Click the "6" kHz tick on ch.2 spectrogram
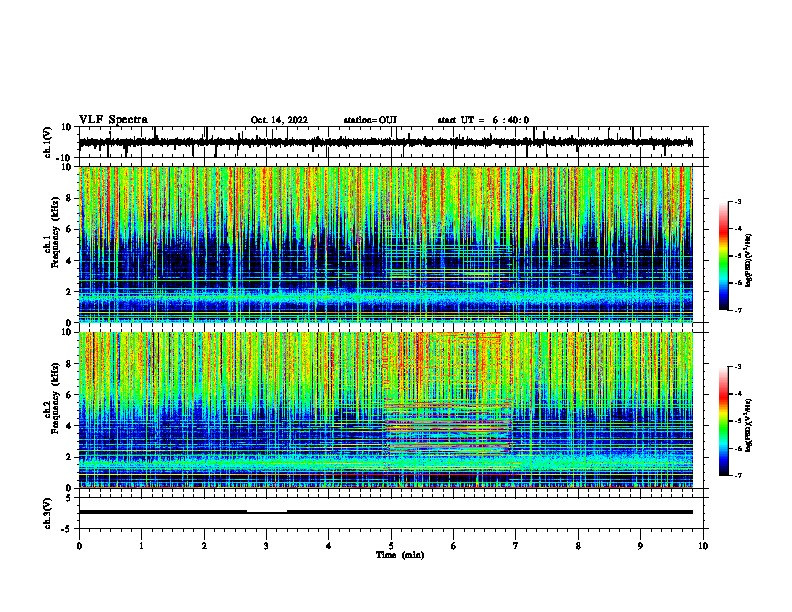792x612 pixels. 70,394
